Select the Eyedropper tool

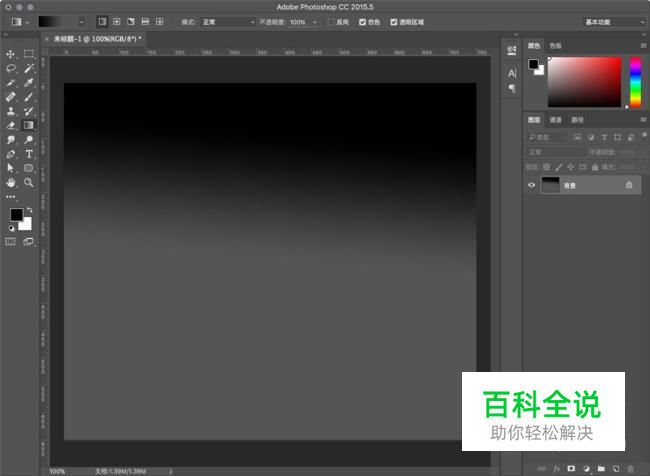point(29,83)
